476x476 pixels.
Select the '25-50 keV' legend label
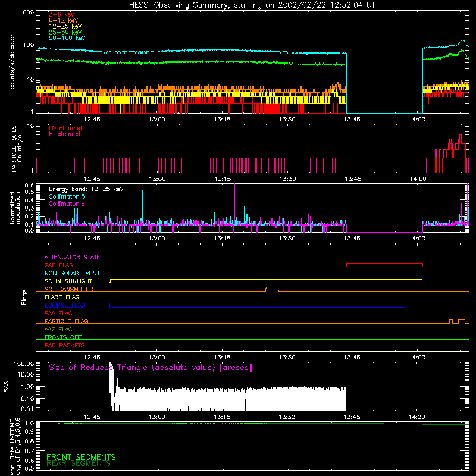click(65, 32)
